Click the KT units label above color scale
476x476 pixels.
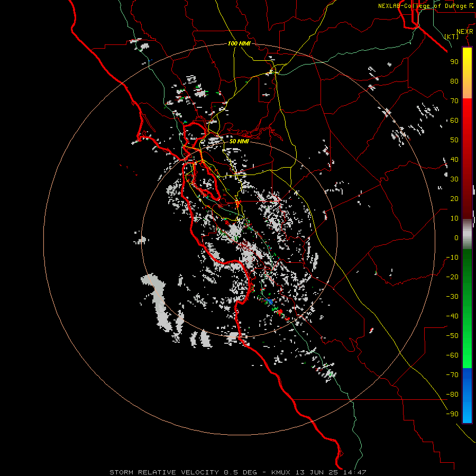(x=452, y=36)
